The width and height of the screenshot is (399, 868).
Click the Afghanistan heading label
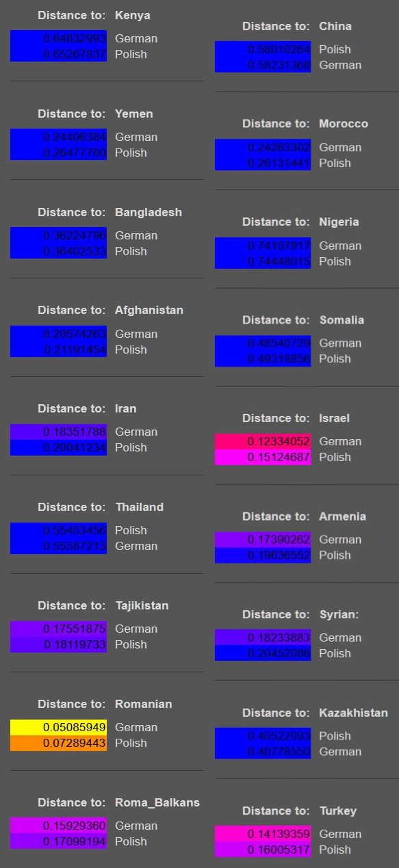pos(149,310)
